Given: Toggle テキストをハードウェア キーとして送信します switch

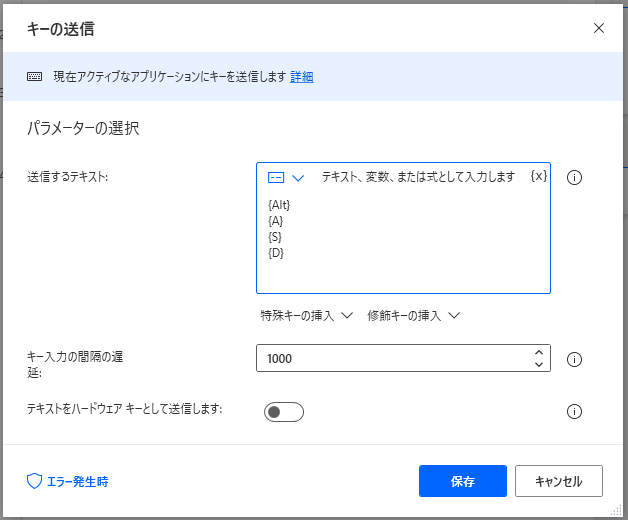Looking at the screenshot, I should [x=283, y=412].
